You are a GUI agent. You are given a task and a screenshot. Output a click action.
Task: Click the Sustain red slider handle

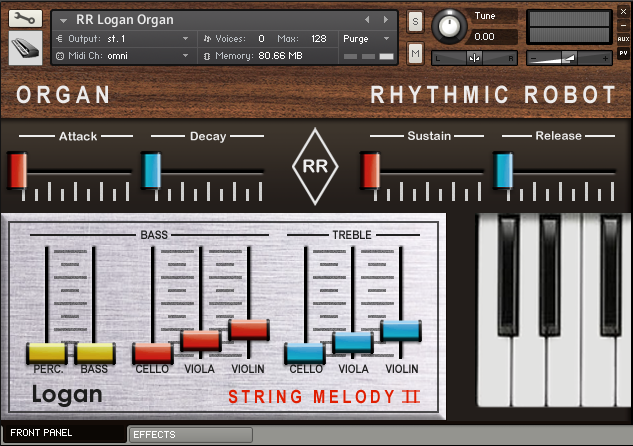(x=370, y=170)
